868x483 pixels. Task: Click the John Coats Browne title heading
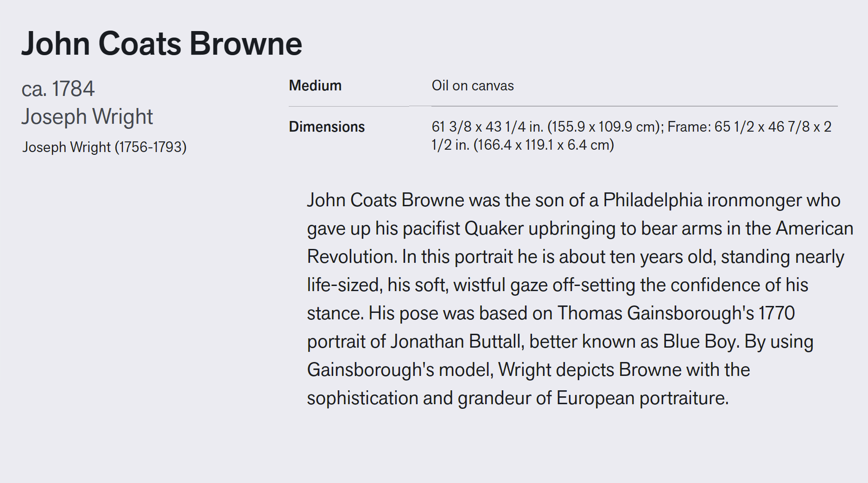[162, 44]
